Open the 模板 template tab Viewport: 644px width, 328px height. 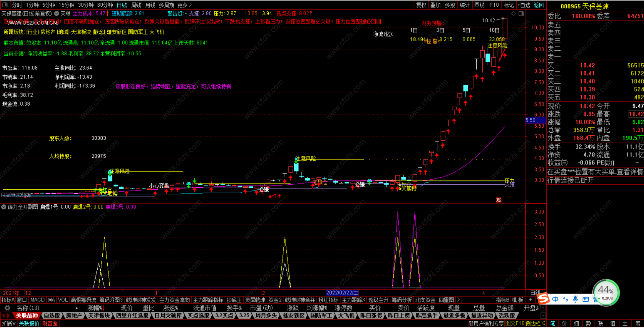(518, 300)
